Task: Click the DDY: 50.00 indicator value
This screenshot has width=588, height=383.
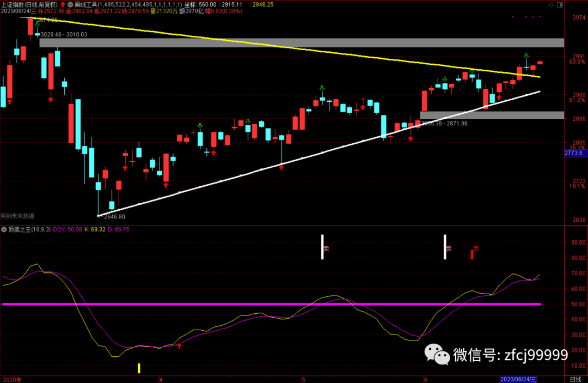Action: [68, 229]
